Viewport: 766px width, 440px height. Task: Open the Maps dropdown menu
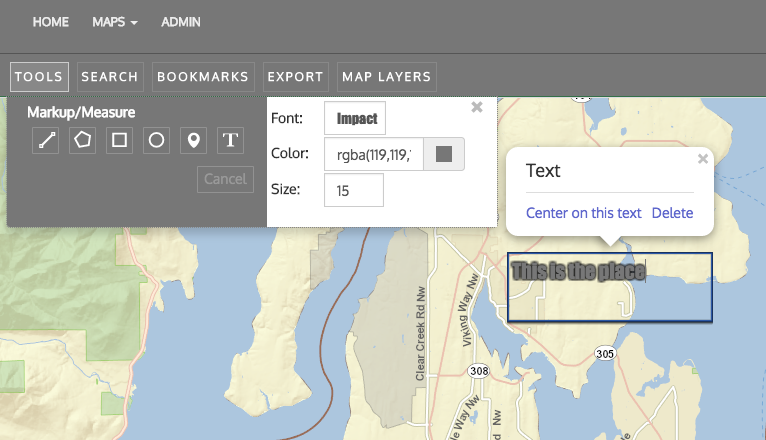point(114,22)
